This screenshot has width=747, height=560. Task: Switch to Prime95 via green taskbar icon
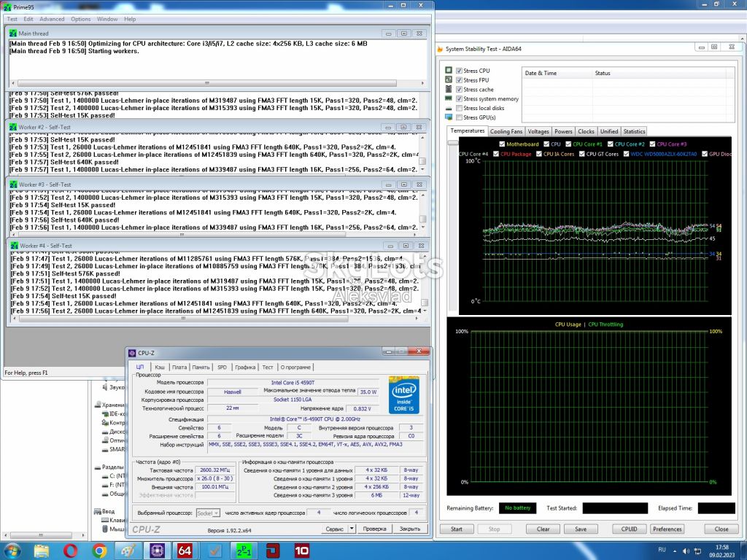pos(244,551)
